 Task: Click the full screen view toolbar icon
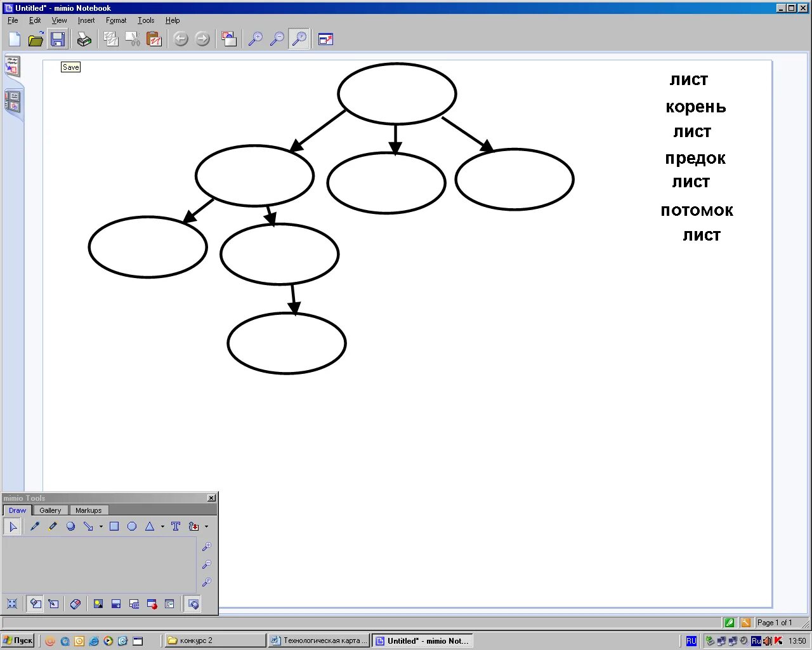point(325,39)
